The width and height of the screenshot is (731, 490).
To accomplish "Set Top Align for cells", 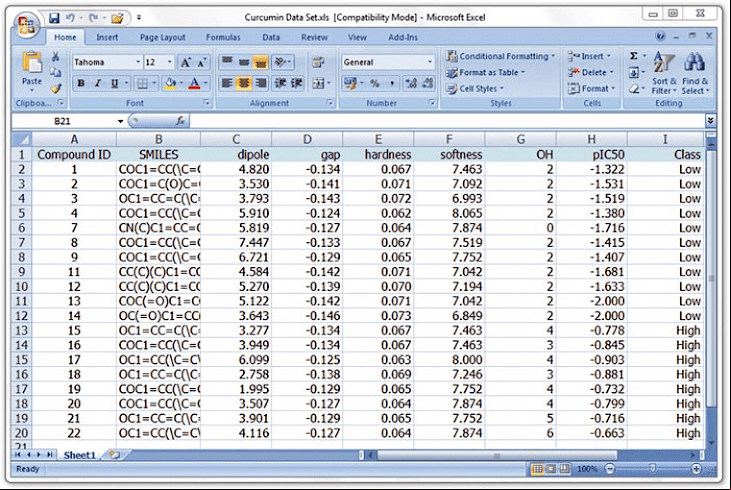I will point(227,62).
